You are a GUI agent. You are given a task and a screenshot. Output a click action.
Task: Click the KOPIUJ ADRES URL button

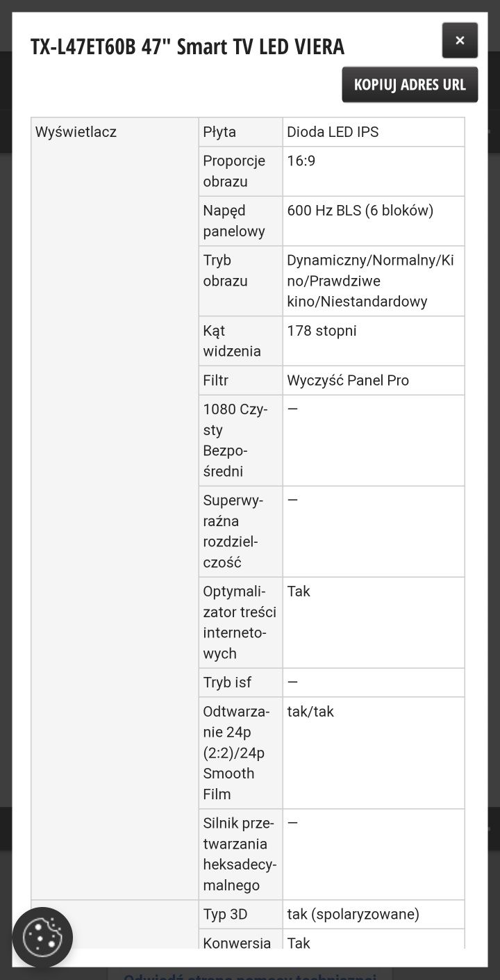tap(410, 85)
